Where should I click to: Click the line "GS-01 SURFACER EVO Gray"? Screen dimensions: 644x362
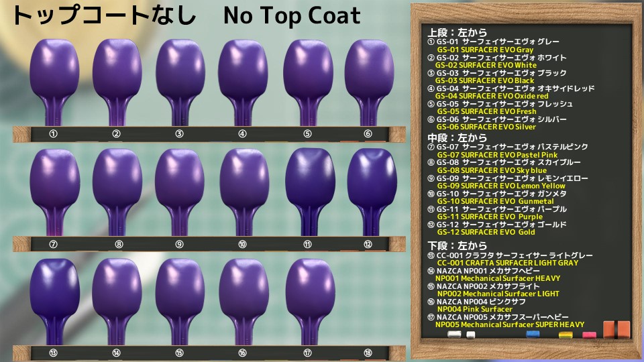[x=485, y=50]
